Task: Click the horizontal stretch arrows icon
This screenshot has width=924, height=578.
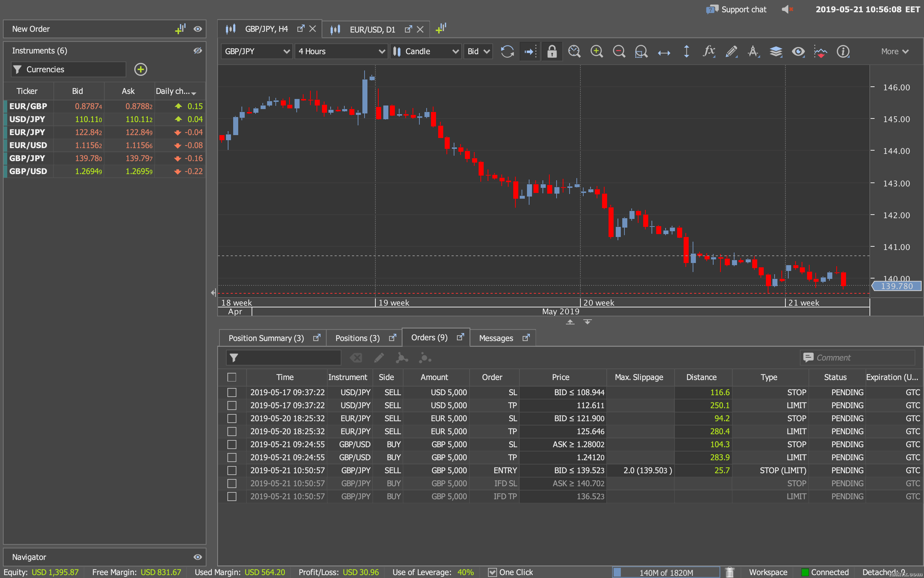Action: (x=664, y=53)
